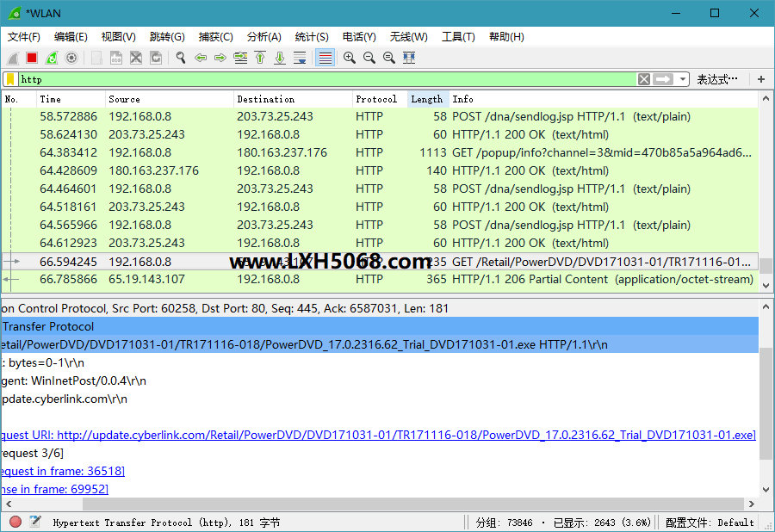Toggle auto-scroll during live capture
775x532 pixels.
point(300,58)
